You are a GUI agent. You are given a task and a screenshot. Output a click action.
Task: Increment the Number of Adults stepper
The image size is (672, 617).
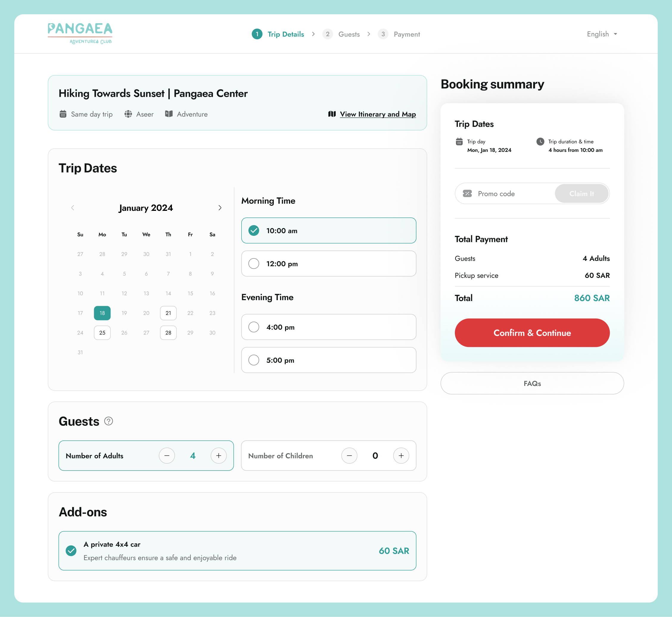click(x=218, y=455)
